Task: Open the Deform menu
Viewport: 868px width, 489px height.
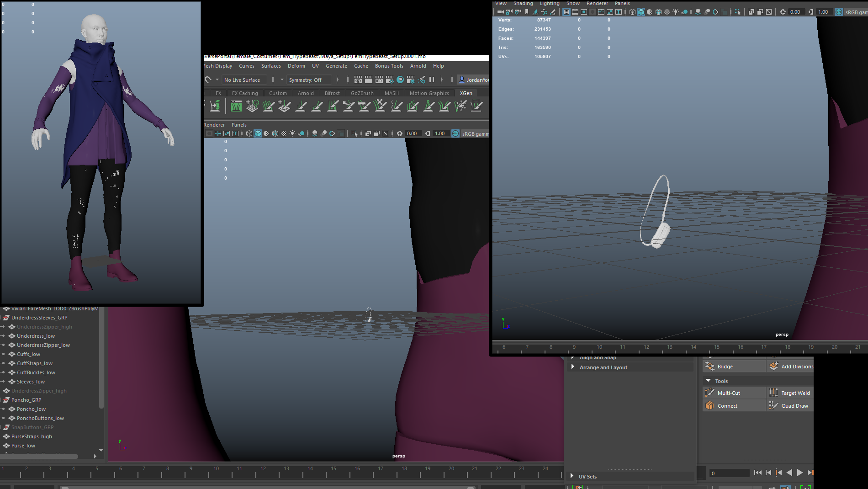Action: (296, 66)
